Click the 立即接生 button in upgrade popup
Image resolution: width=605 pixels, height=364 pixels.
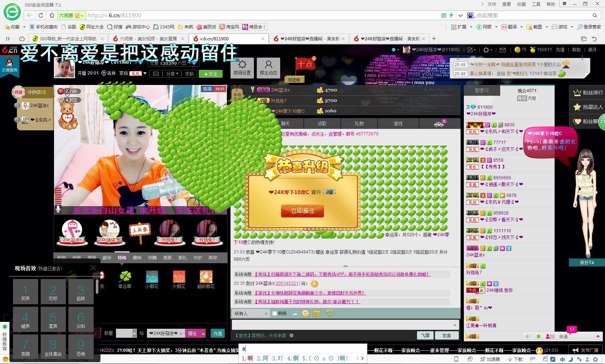coord(302,211)
